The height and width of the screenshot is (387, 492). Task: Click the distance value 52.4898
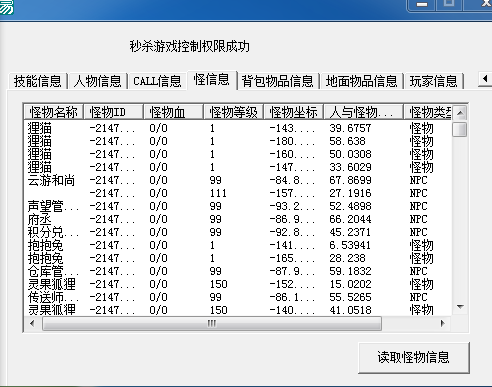click(x=350, y=206)
